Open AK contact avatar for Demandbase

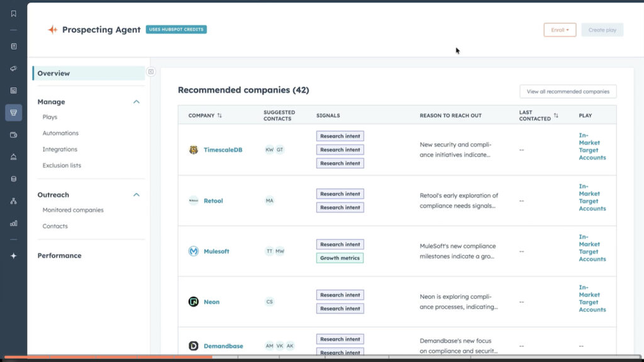point(290,346)
